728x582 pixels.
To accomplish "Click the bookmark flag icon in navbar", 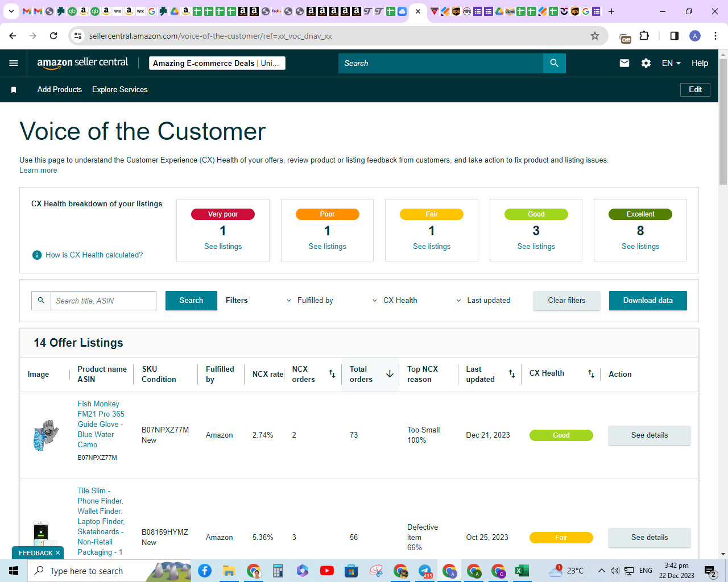I will pos(14,90).
